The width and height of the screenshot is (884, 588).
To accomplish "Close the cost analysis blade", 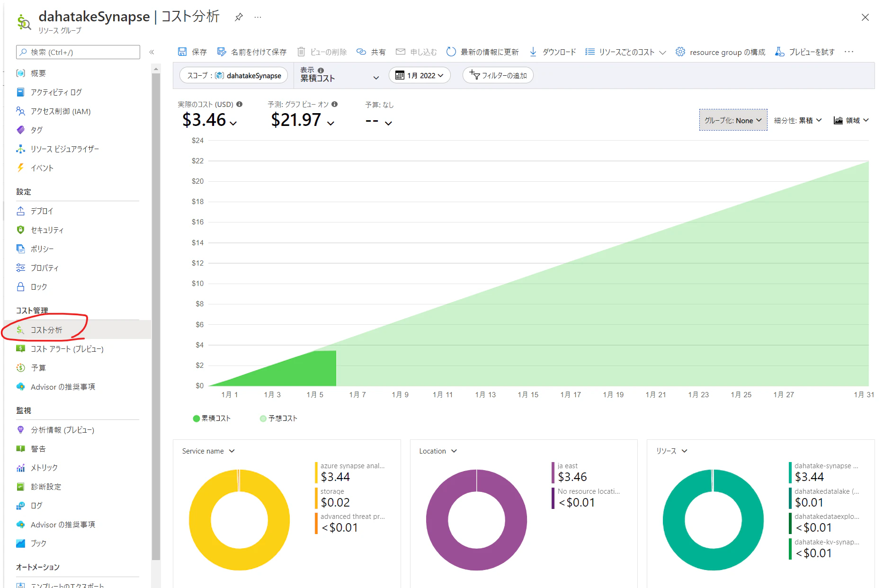I will point(865,18).
